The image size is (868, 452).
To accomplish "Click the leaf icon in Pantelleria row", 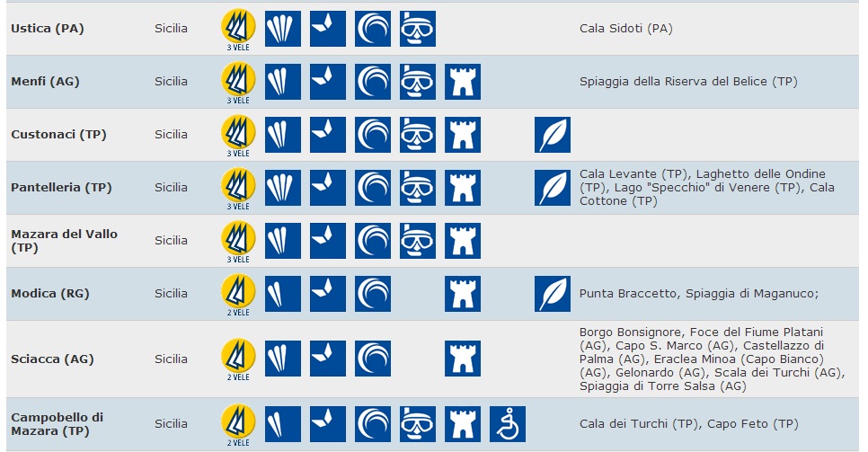I will click(553, 188).
